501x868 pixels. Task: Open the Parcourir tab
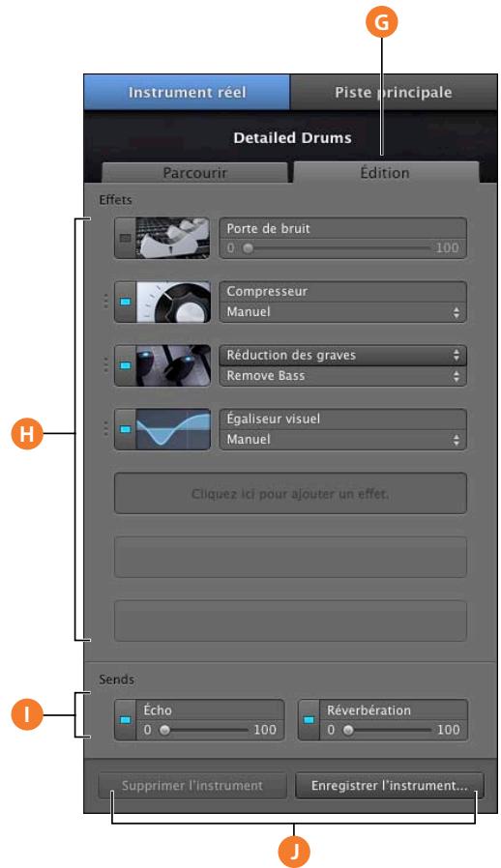[194, 173]
